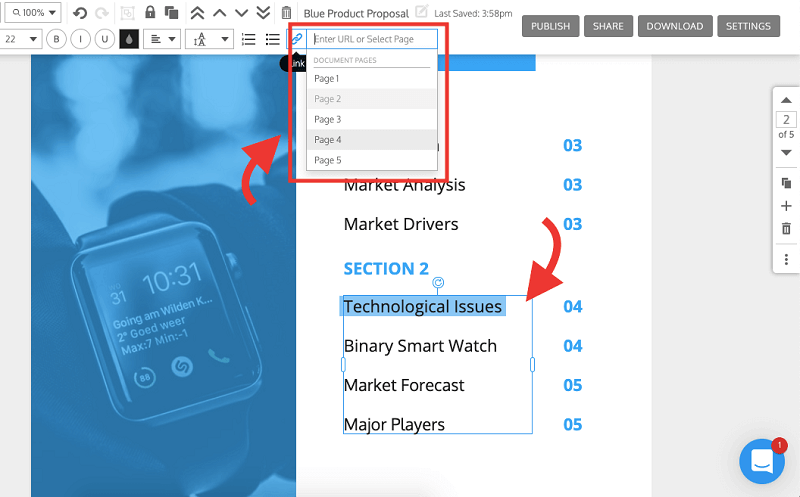Viewport: 800px width, 497px height.
Task: Click the Major Players entry
Action: point(394,425)
